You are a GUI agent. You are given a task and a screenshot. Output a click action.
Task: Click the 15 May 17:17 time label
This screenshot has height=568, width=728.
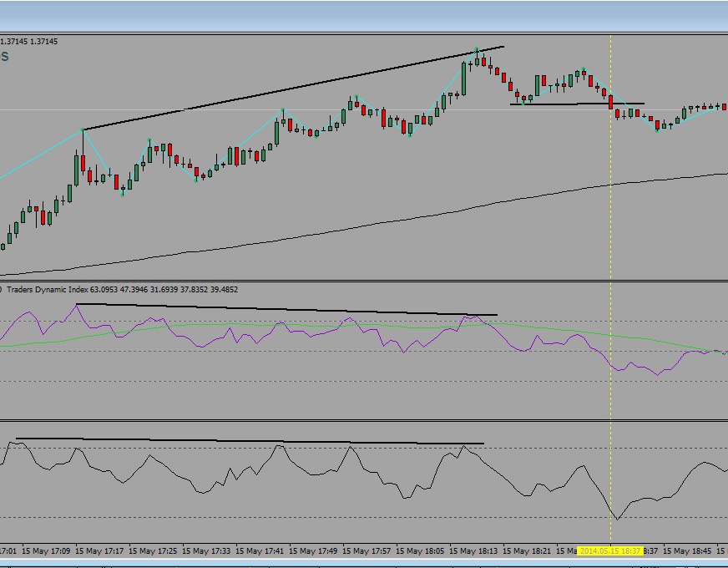pyautogui.click(x=99, y=550)
